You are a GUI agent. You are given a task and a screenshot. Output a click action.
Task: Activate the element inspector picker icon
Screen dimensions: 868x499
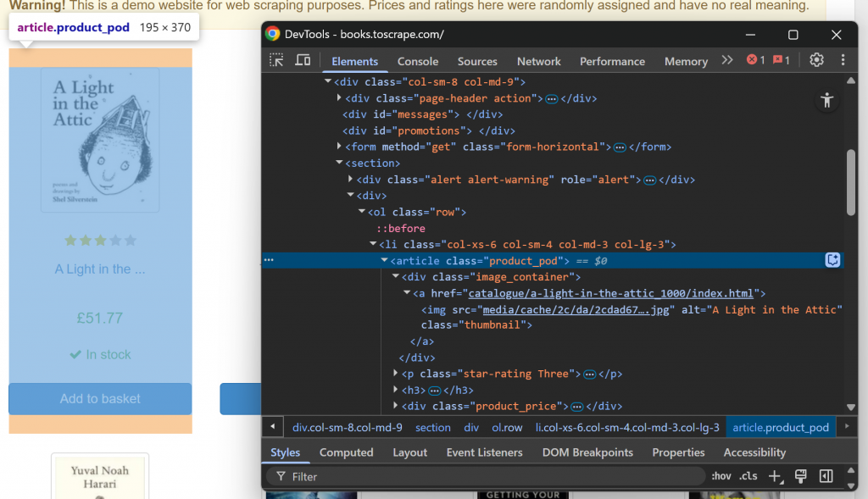[x=277, y=60]
